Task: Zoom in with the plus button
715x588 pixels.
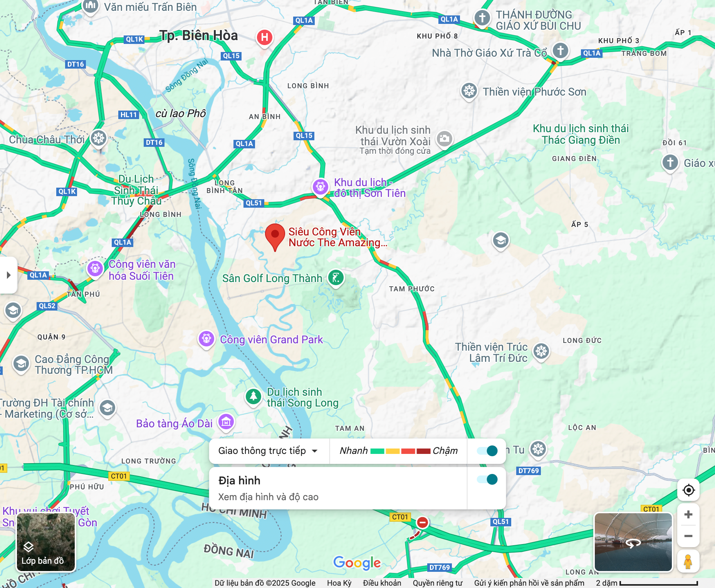Action: 688,514
